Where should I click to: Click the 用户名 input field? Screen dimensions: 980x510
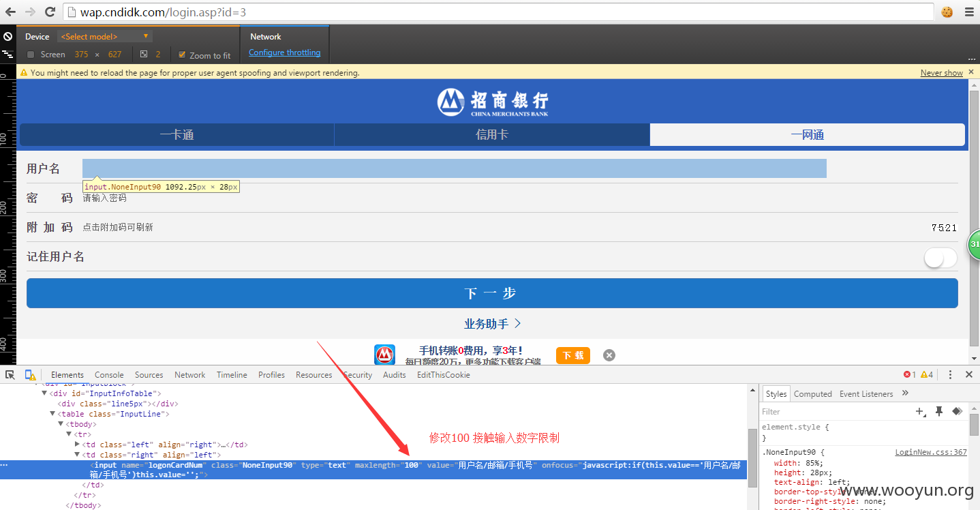coord(455,168)
